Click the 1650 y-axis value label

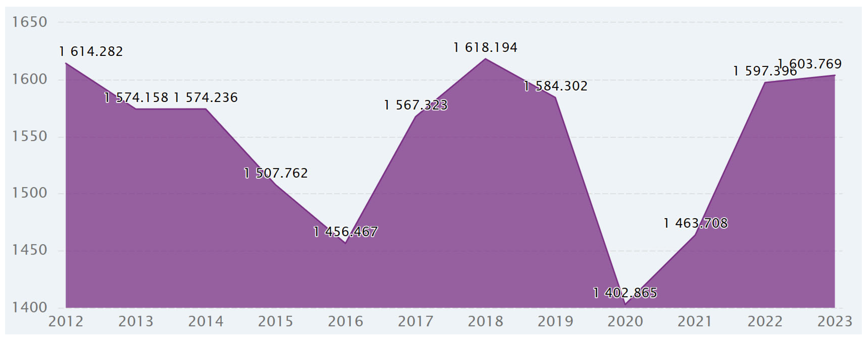(x=29, y=22)
